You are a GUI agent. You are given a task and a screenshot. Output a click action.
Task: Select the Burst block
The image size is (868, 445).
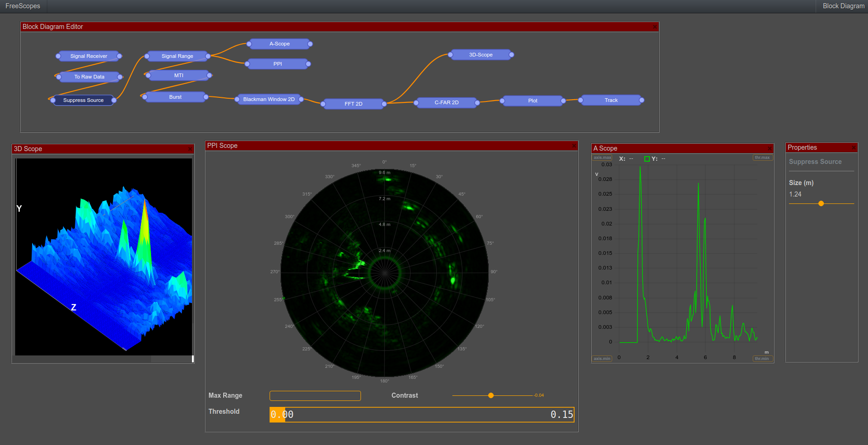(175, 96)
